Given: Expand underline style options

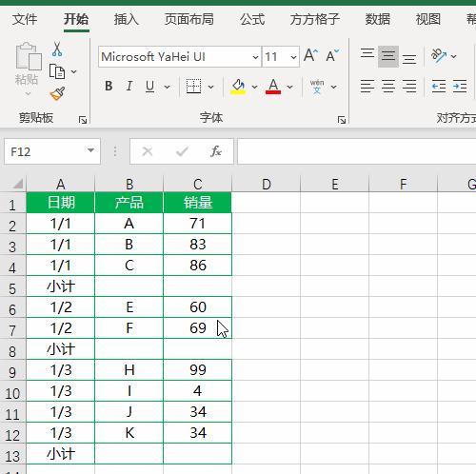Looking at the screenshot, I should click(167, 87).
